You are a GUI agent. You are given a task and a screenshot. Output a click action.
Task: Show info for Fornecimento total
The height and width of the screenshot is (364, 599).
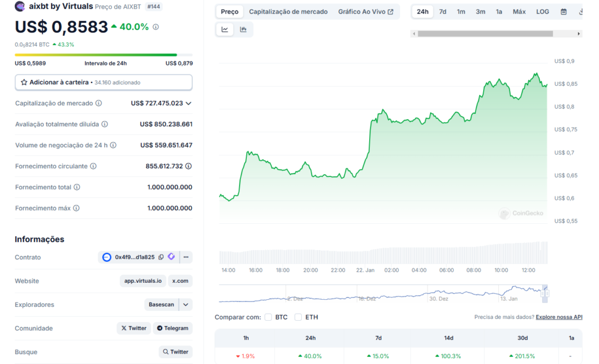pos(77,187)
